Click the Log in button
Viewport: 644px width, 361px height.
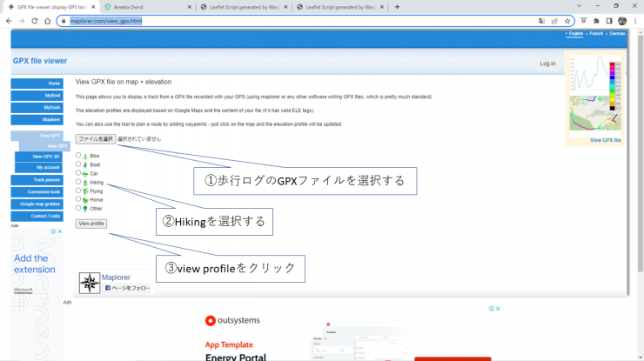tap(547, 64)
